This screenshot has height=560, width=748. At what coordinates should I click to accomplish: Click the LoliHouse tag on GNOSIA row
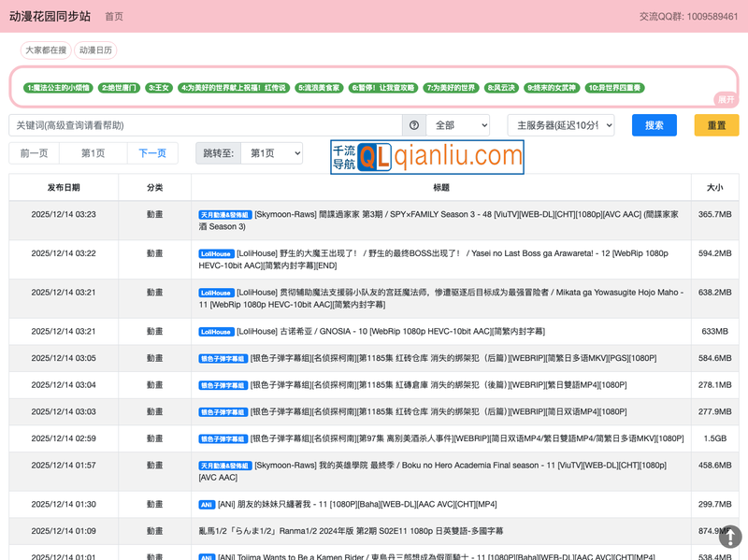(x=216, y=332)
